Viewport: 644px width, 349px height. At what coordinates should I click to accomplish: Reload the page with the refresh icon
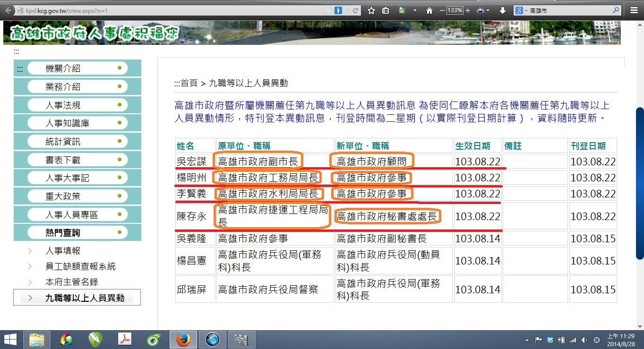click(x=356, y=10)
